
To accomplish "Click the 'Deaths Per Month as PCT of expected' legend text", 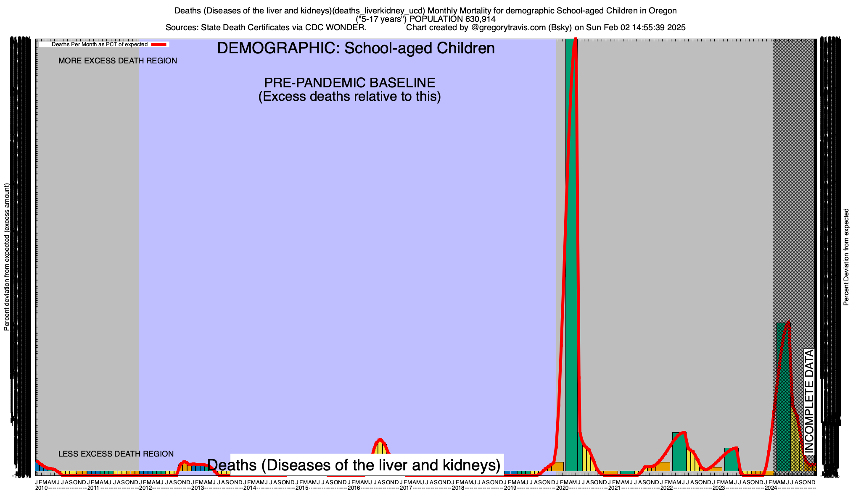I will [100, 44].
